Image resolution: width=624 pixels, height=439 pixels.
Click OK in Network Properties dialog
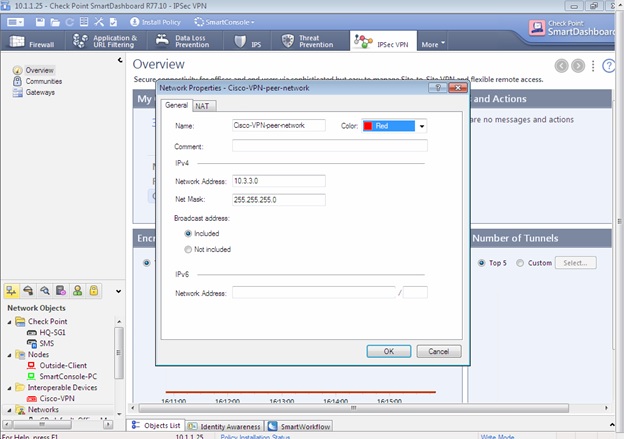coord(388,351)
